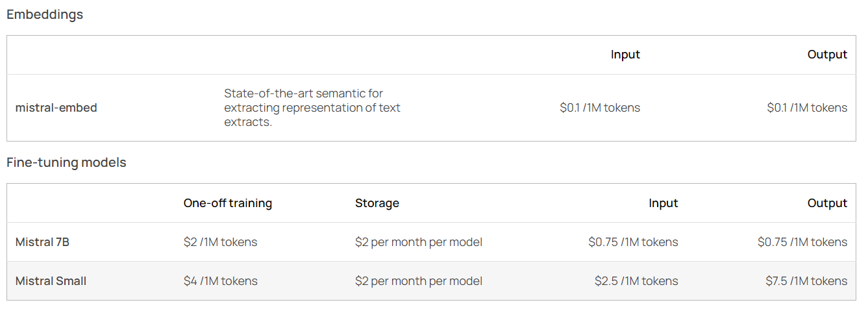Click Mistral 7B training price $2
This screenshot has height=322, width=868.
[x=220, y=242]
